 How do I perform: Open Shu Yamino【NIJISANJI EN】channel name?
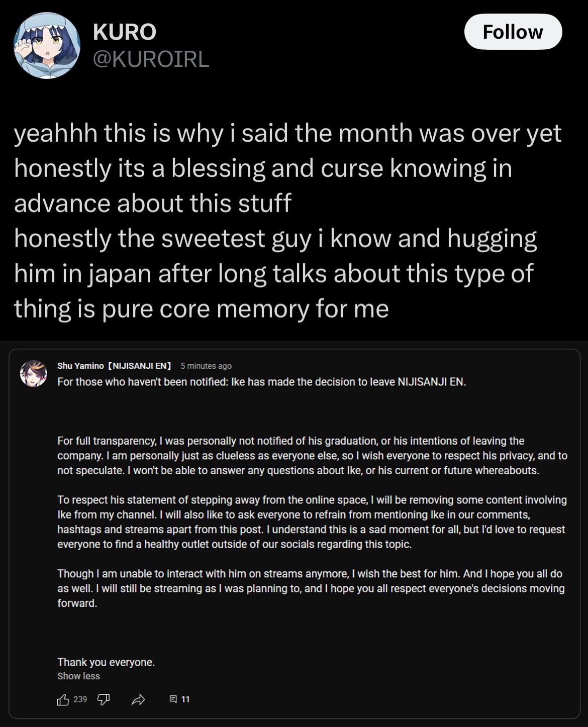click(114, 366)
